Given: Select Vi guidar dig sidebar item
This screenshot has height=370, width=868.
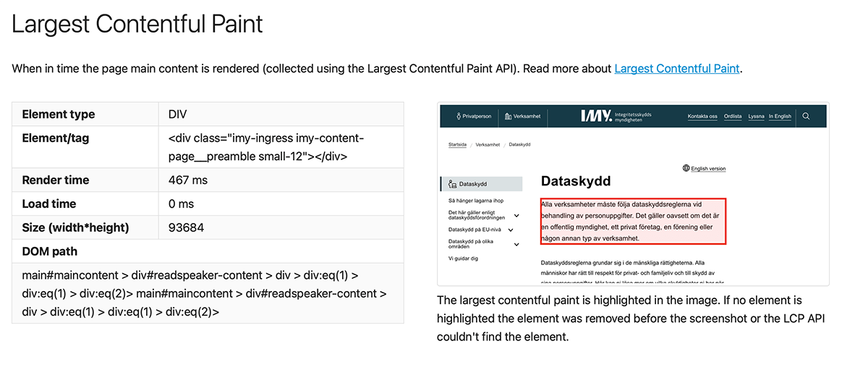Looking at the screenshot, I should pos(463,258).
